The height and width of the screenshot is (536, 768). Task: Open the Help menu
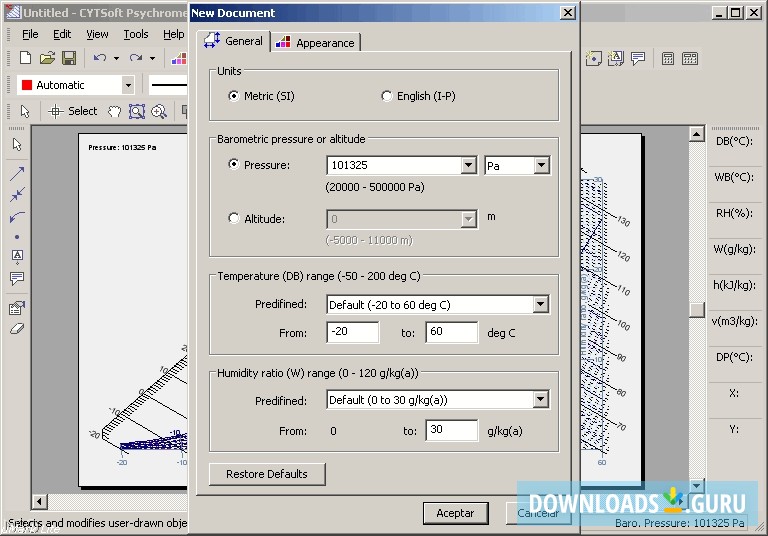pos(173,34)
